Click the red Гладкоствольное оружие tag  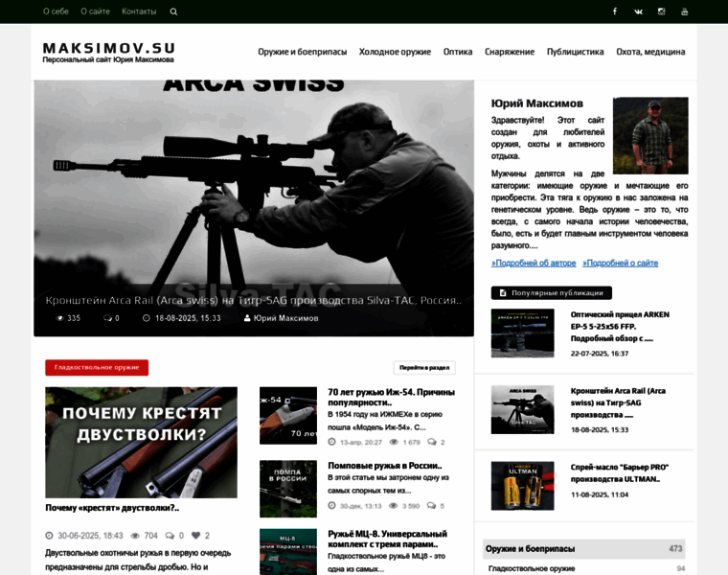click(x=97, y=367)
